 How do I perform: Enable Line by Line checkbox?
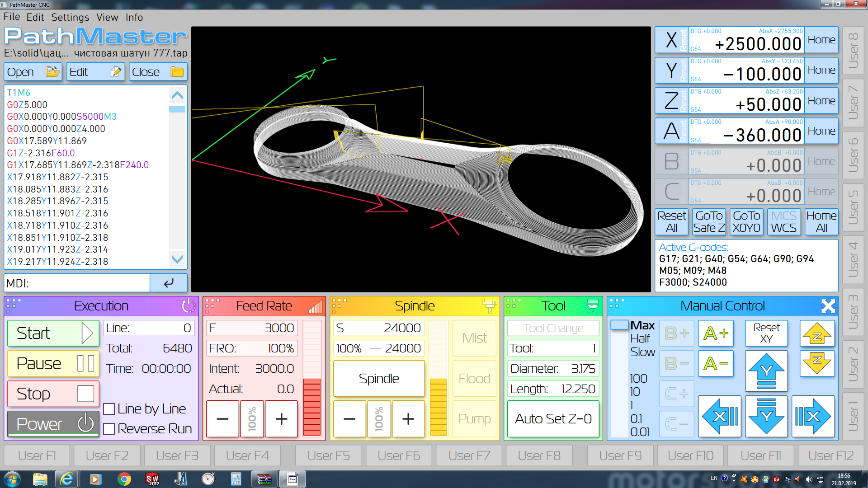(109, 409)
